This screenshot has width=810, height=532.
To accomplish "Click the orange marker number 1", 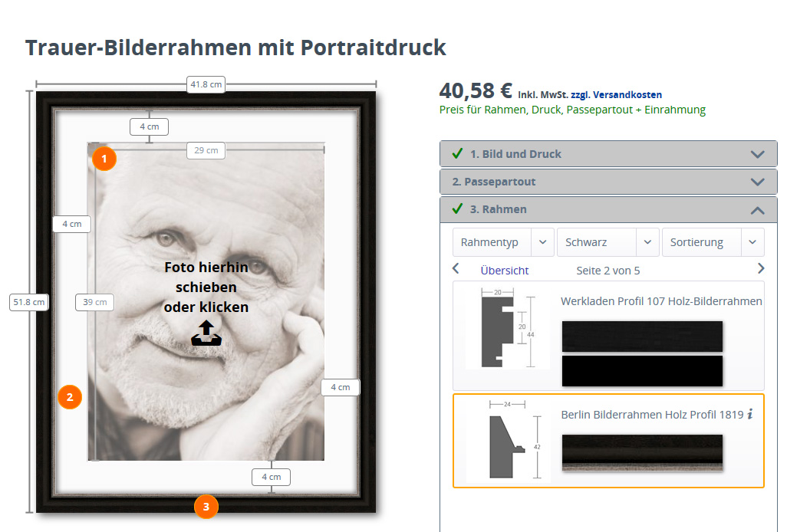I will pos(104,159).
